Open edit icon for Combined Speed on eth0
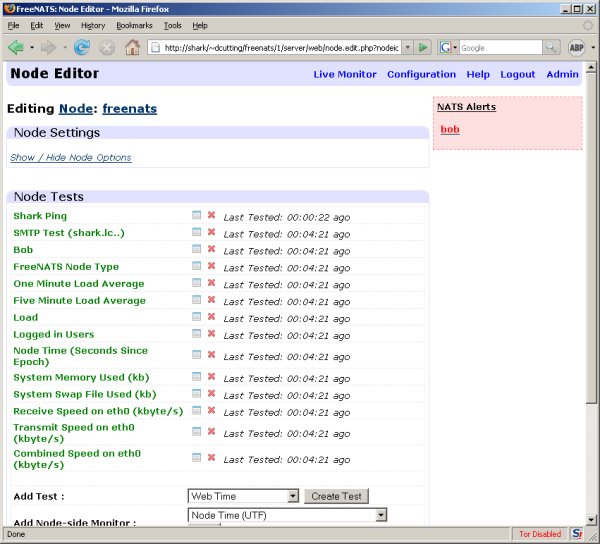This screenshot has width=600, height=544. tap(196, 457)
